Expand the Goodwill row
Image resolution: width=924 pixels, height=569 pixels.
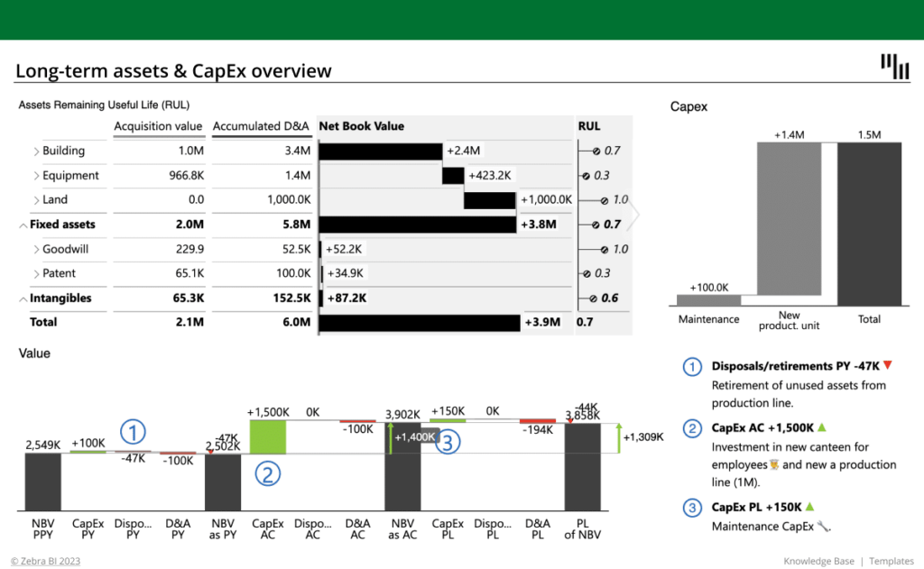click(36, 249)
